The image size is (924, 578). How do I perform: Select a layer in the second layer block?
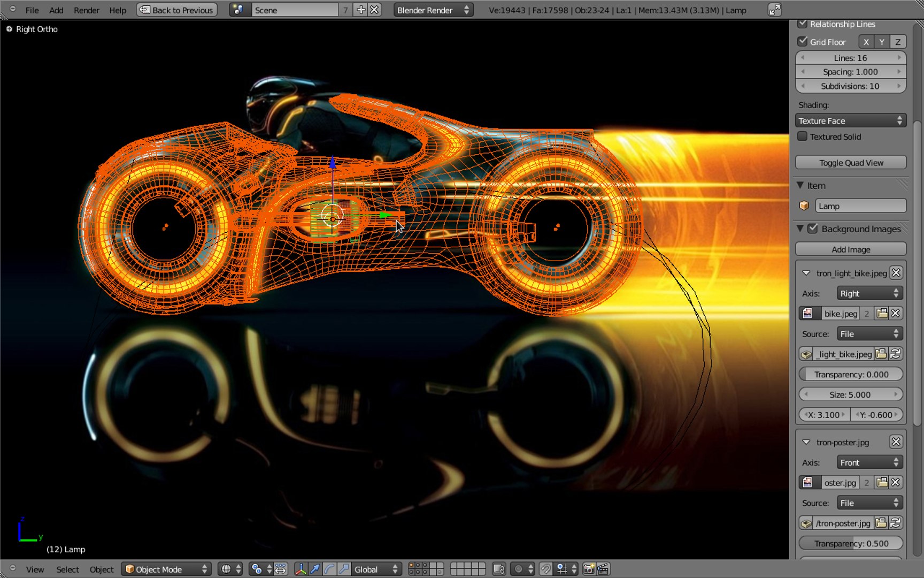pos(454,566)
